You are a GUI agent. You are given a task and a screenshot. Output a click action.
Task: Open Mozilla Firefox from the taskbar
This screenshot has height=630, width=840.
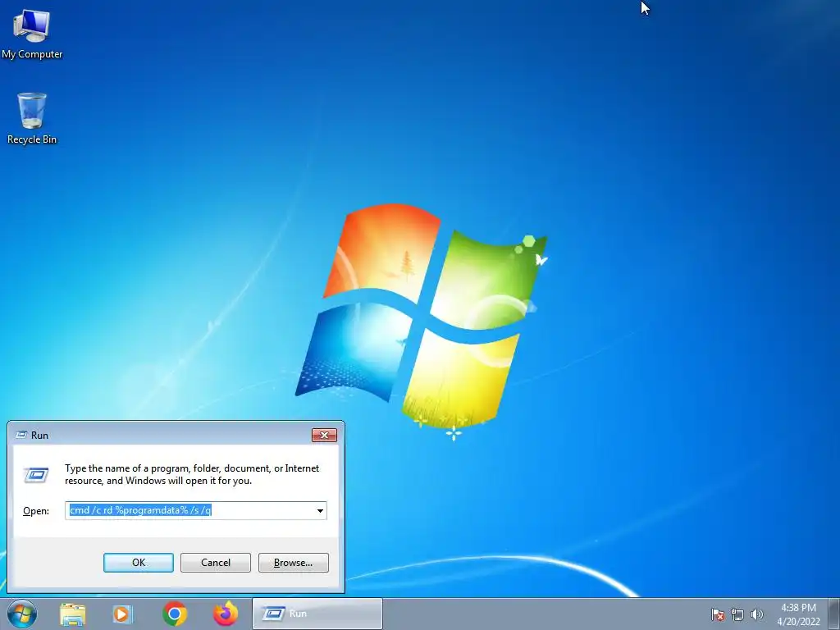coord(226,614)
